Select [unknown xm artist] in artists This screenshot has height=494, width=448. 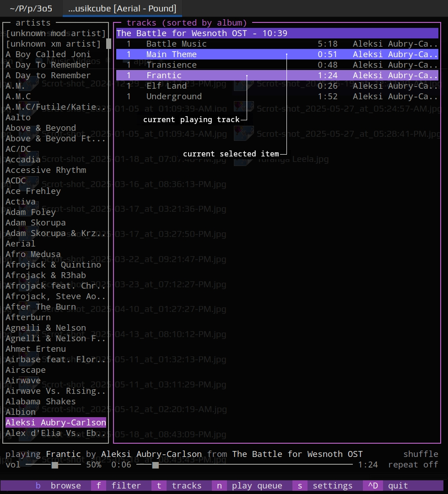pos(53,44)
